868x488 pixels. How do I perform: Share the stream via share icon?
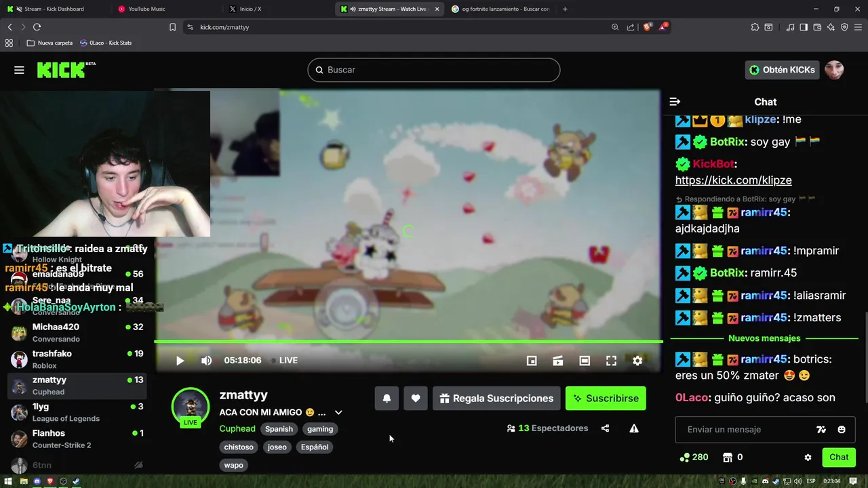point(605,428)
